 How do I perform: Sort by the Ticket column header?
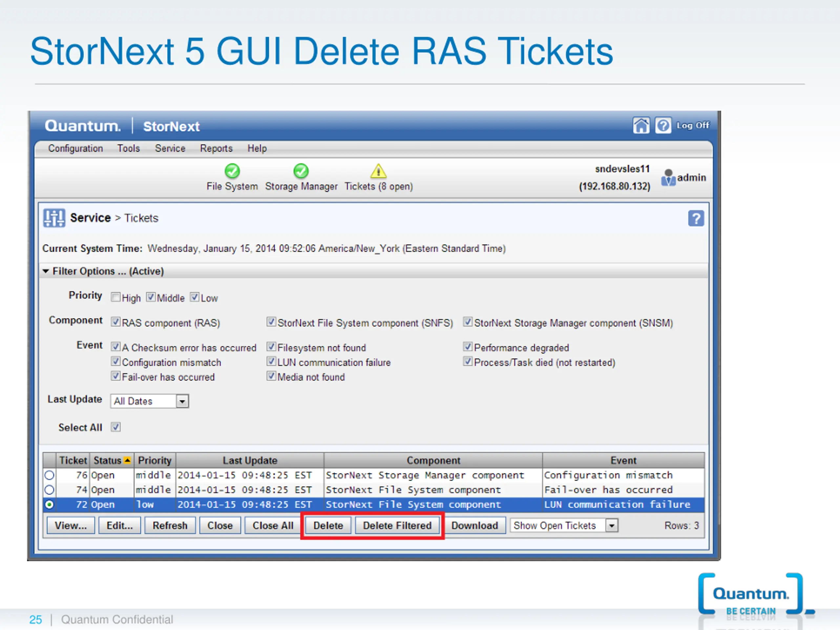click(x=73, y=460)
